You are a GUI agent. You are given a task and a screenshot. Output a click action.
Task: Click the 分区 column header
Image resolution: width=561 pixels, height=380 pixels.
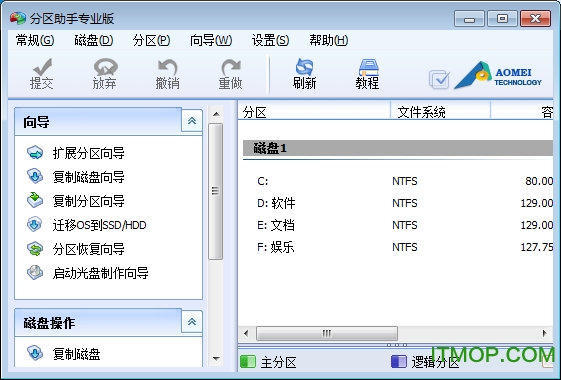[x=314, y=112]
